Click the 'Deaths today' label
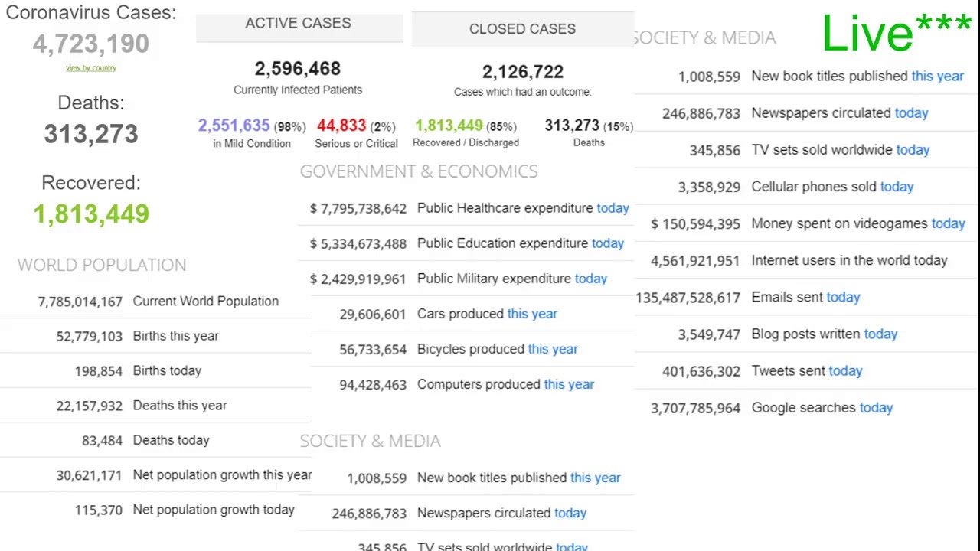This screenshot has height=551, width=980. coord(171,440)
